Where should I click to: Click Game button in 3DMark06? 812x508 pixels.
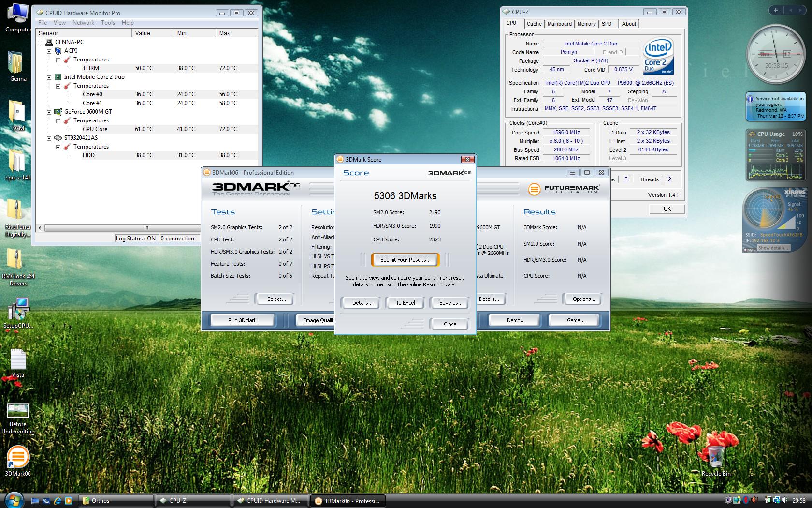click(575, 320)
